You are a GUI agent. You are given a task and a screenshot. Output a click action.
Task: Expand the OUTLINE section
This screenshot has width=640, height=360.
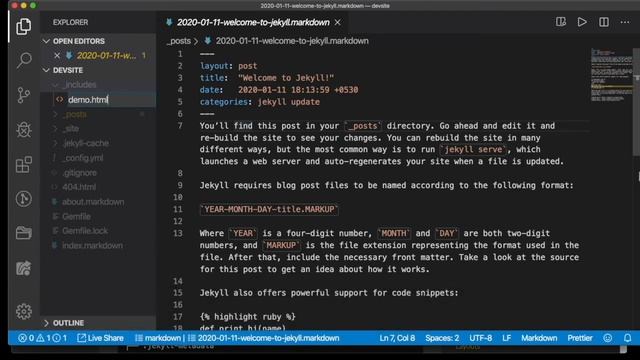(x=46, y=323)
